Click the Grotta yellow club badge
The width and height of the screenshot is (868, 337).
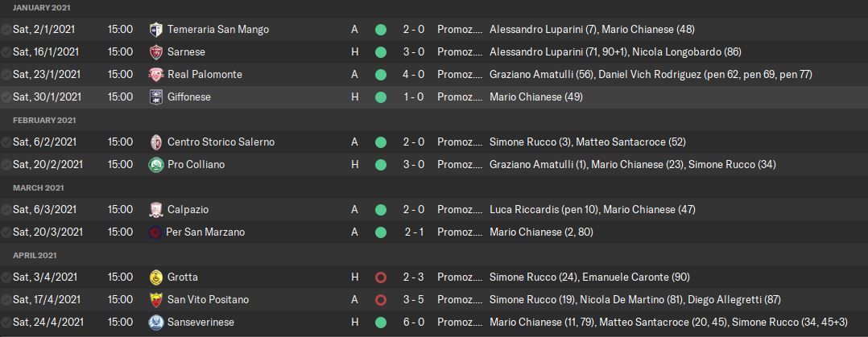point(156,277)
